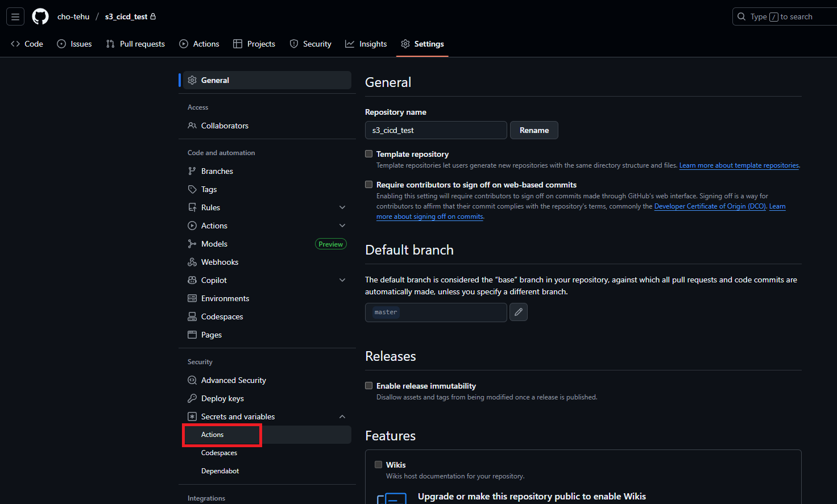Open Developer Certificate of Origin (DCO) link
The width and height of the screenshot is (837, 504).
[x=710, y=206]
